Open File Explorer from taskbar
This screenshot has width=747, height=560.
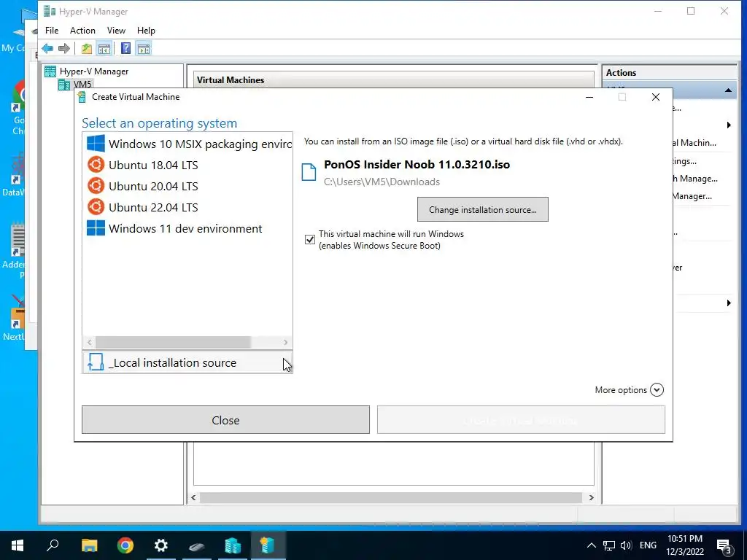pyautogui.click(x=90, y=545)
